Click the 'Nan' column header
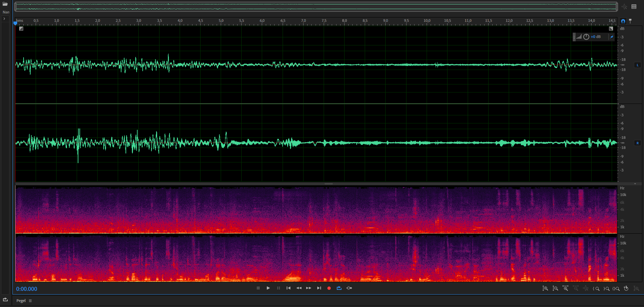The width and height of the screenshot is (644, 307). 6,12
